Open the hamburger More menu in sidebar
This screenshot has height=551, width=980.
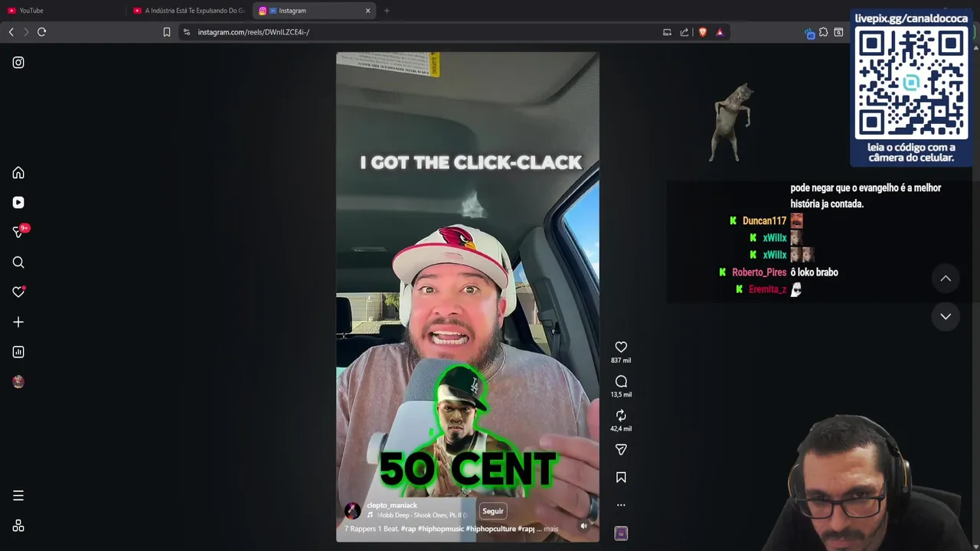click(x=18, y=496)
